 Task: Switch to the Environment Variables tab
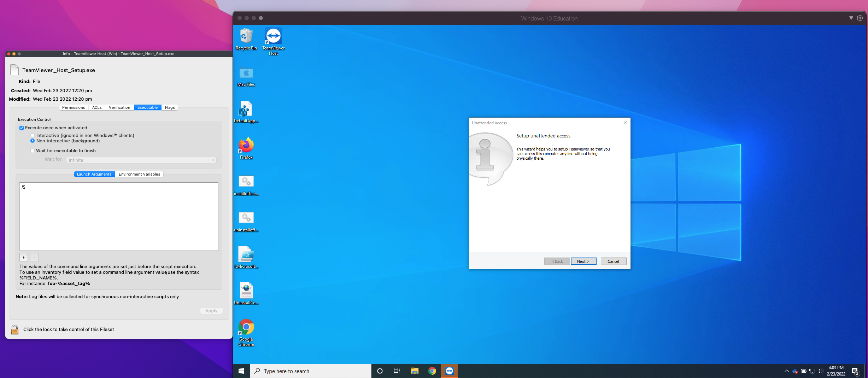point(139,174)
